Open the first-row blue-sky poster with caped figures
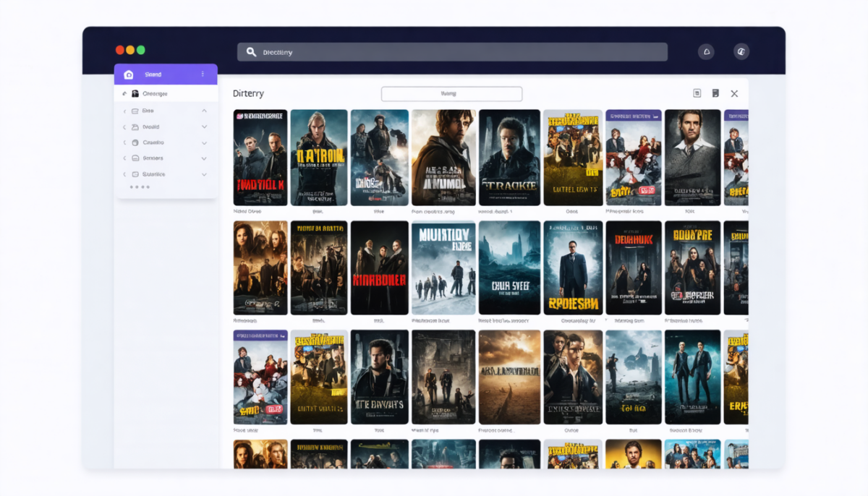 (380, 158)
